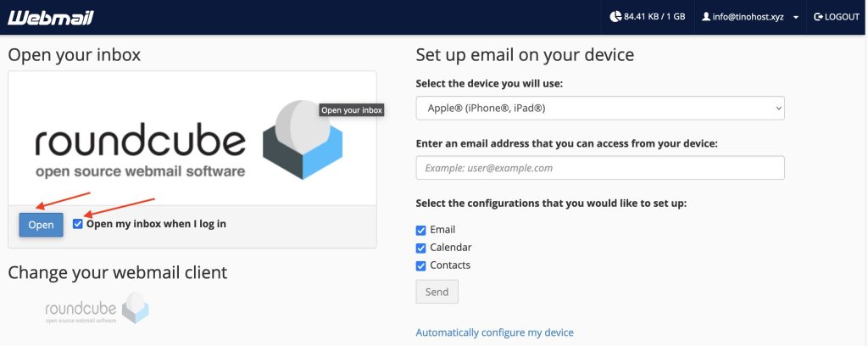Uncheck the Contacts configuration checkbox
868x346 pixels.
(421, 265)
